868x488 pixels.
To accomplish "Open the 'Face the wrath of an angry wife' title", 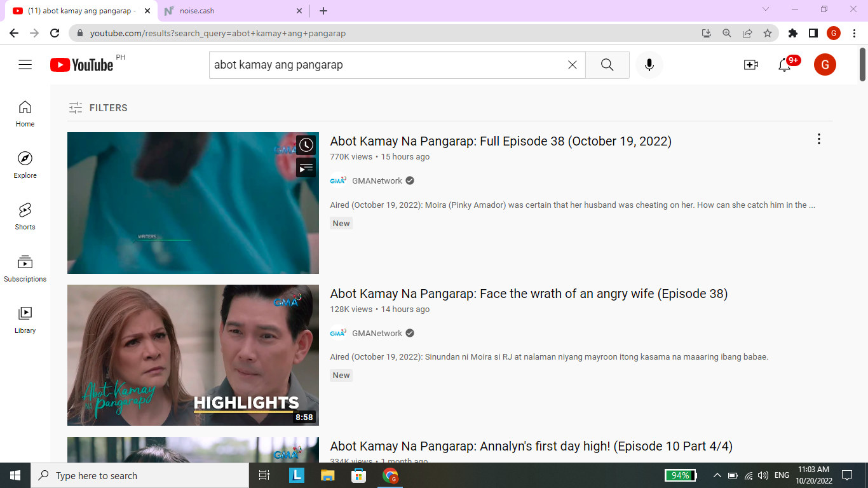I will 529,294.
